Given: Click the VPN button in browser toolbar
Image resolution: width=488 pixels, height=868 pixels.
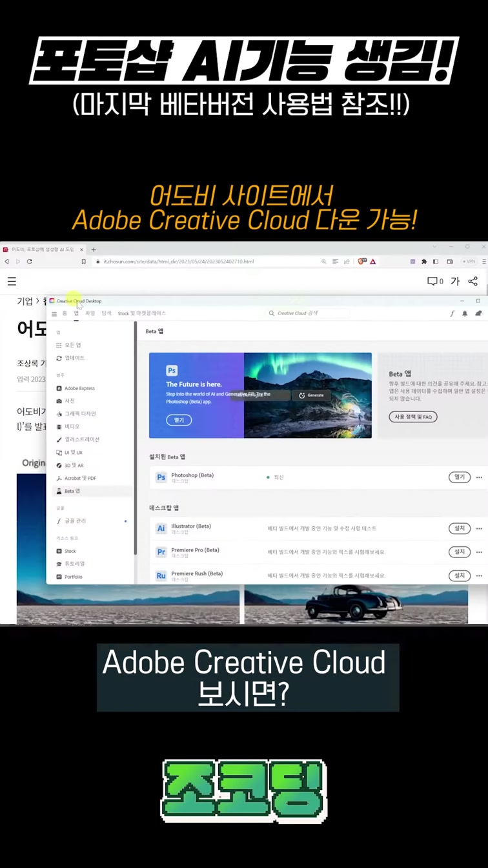Looking at the screenshot, I should click(470, 262).
